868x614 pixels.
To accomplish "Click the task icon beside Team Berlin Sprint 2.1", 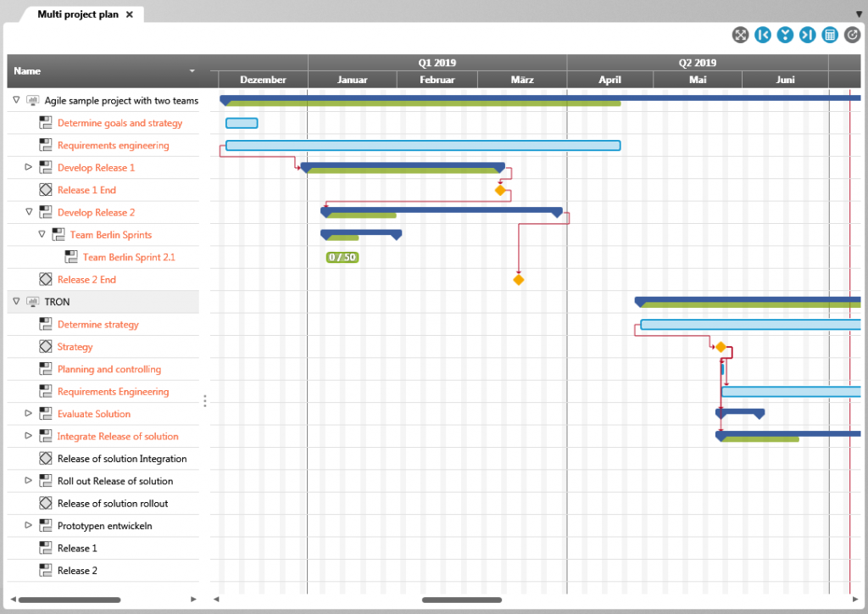I will click(x=72, y=256).
